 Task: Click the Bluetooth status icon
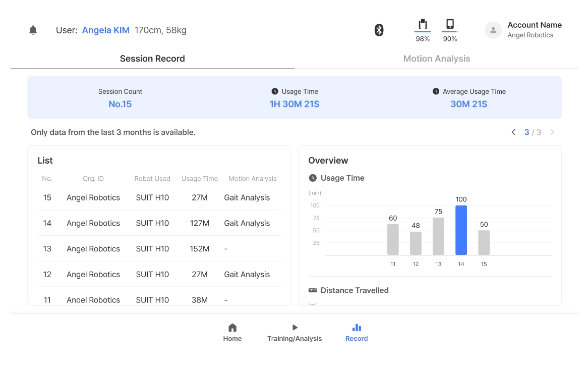[379, 30]
